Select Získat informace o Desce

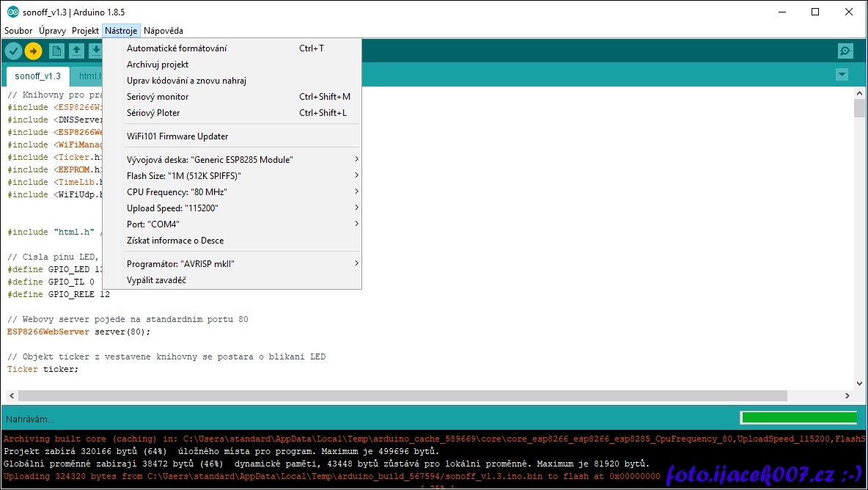pyautogui.click(x=175, y=241)
